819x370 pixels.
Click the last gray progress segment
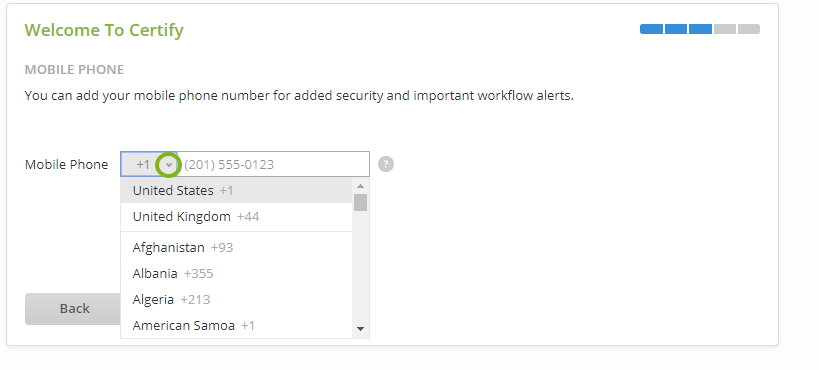749,29
